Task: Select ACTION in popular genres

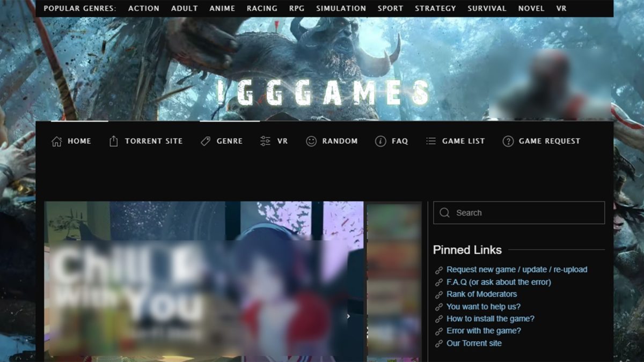Action: tap(144, 9)
